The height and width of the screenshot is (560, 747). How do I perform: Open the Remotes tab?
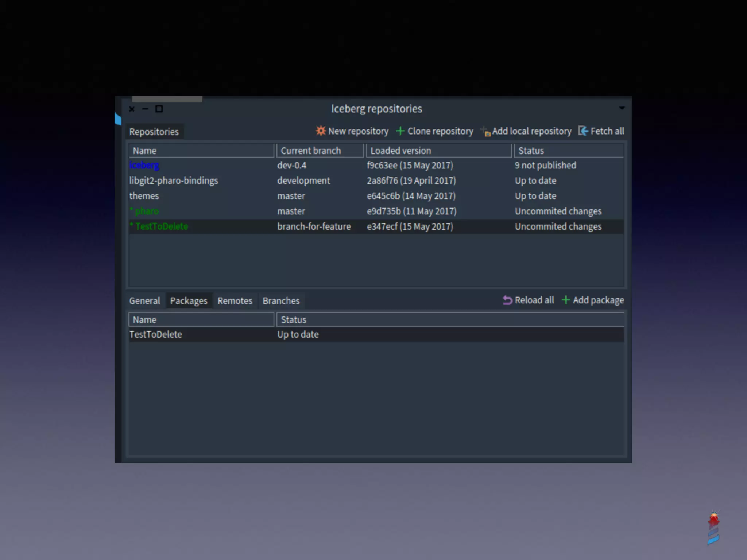click(x=235, y=301)
